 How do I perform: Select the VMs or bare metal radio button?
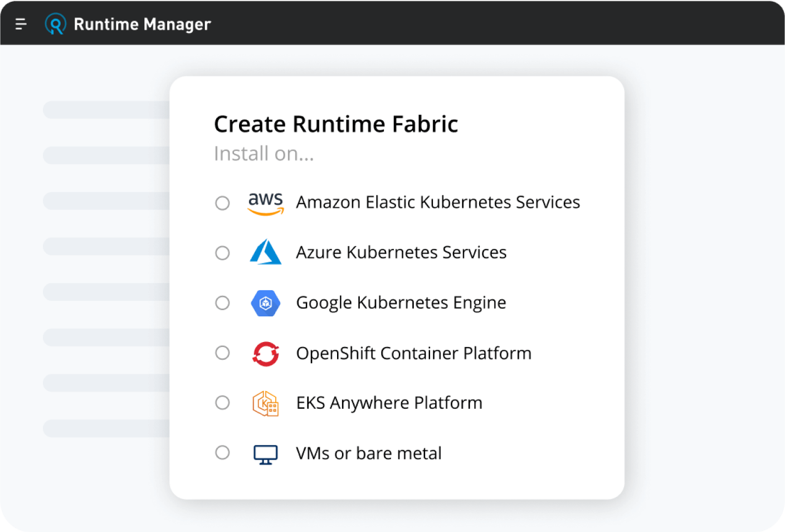222,452
